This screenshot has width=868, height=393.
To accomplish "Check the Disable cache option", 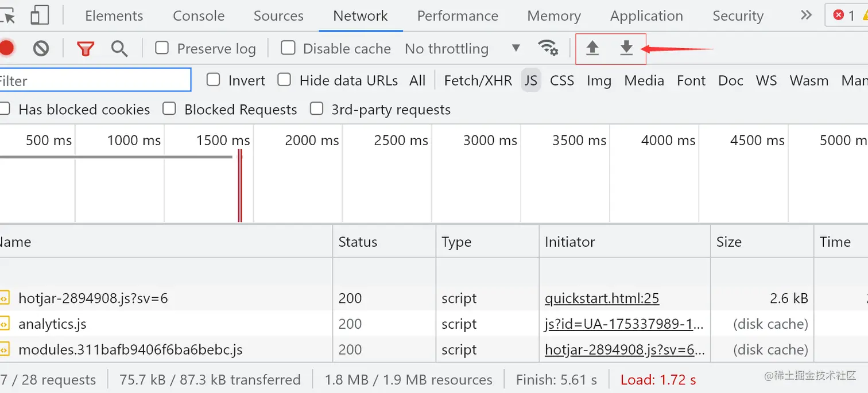I will pos(288,48).
